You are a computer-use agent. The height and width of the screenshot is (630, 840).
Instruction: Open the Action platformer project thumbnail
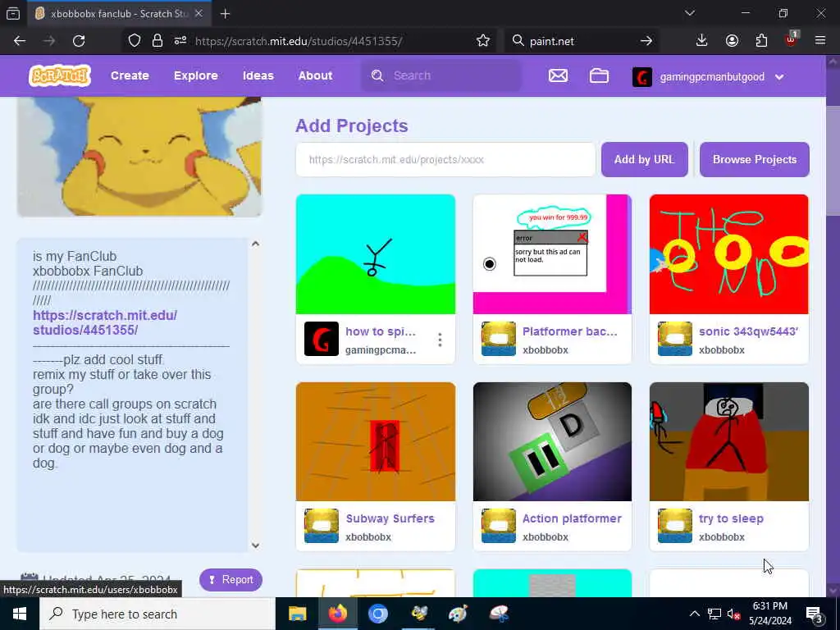click(x=552, y=441)
